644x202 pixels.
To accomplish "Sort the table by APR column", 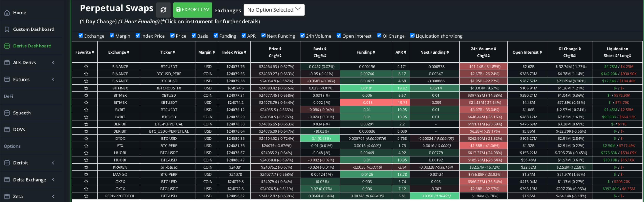I will (x=400, y=52).
